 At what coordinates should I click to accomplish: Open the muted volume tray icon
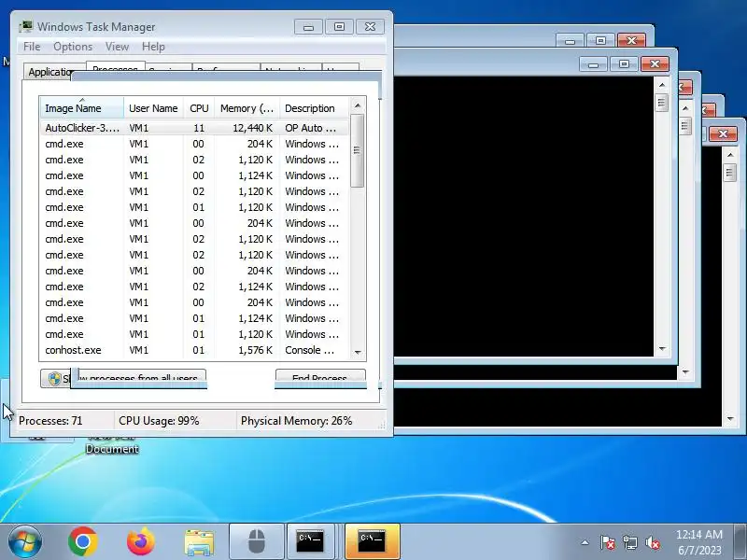point(653,542)
